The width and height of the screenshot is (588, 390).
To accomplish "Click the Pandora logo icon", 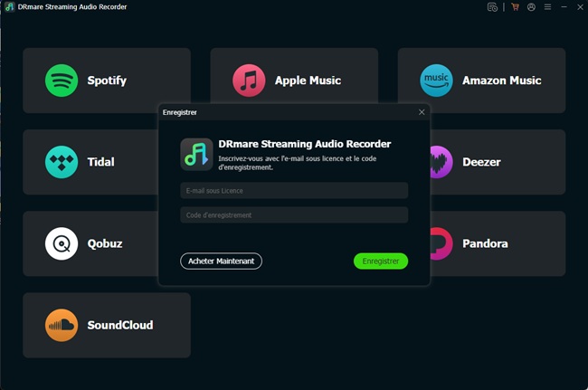I will 441,243.
